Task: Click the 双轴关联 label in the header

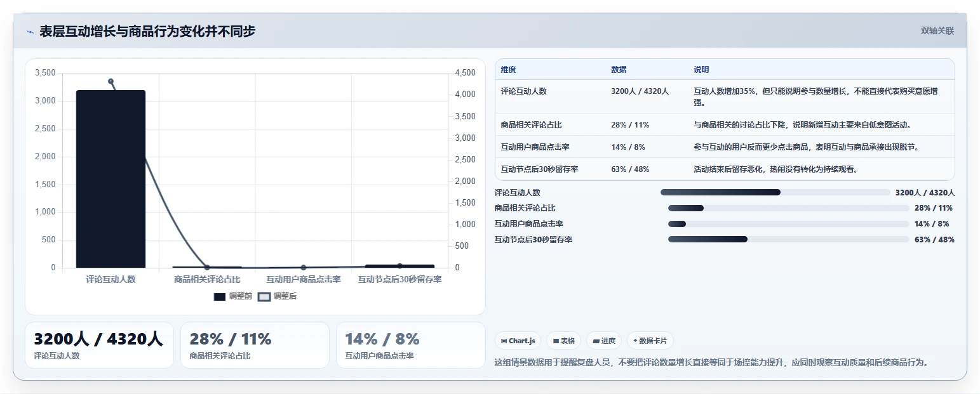Action: [937, 30]
